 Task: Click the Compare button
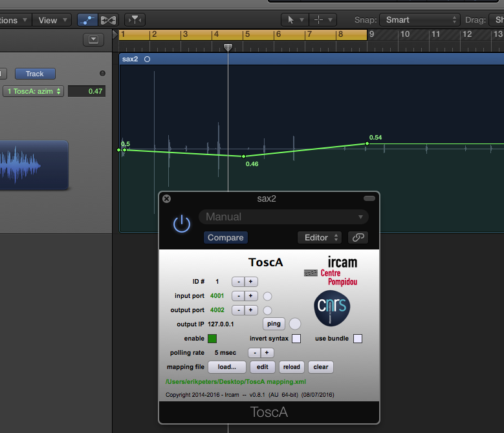click(x=226, y=238)
